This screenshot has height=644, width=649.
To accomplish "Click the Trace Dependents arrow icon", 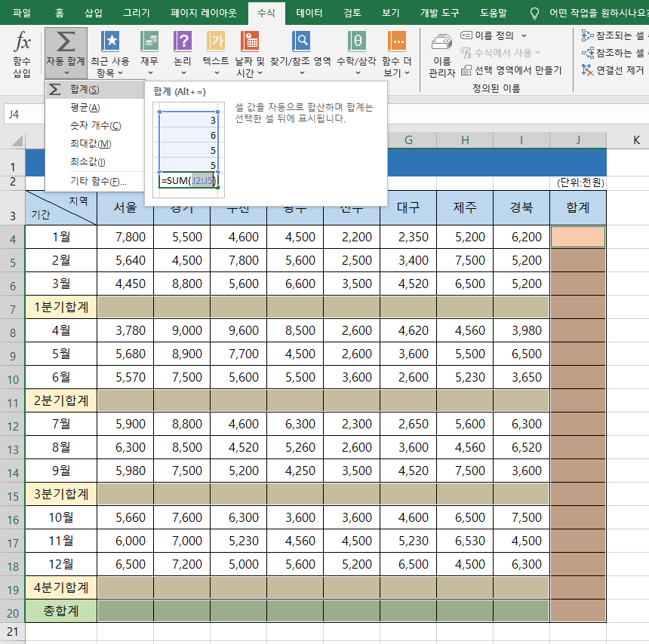I will [587, 53].
